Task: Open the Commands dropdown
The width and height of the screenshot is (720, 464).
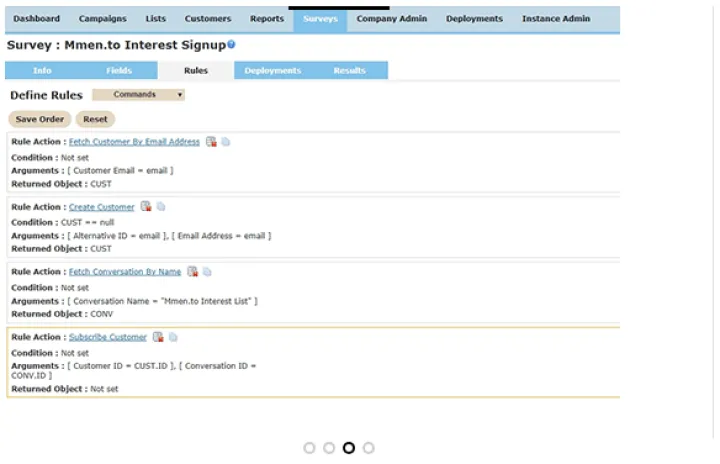Action: point(138,95)
